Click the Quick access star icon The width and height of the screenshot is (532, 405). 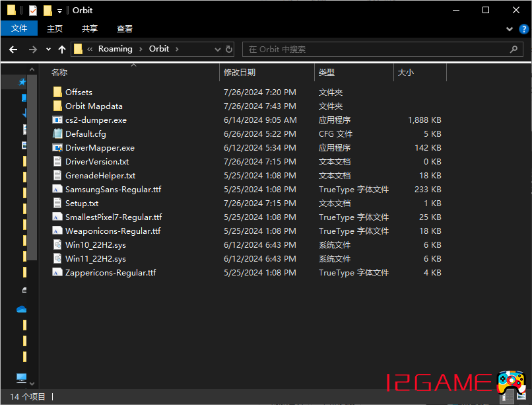point(22,82)
